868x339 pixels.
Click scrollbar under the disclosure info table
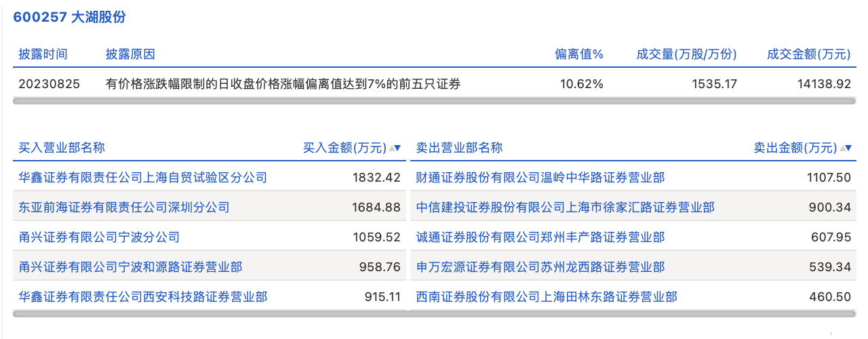[x=434, y=101]
